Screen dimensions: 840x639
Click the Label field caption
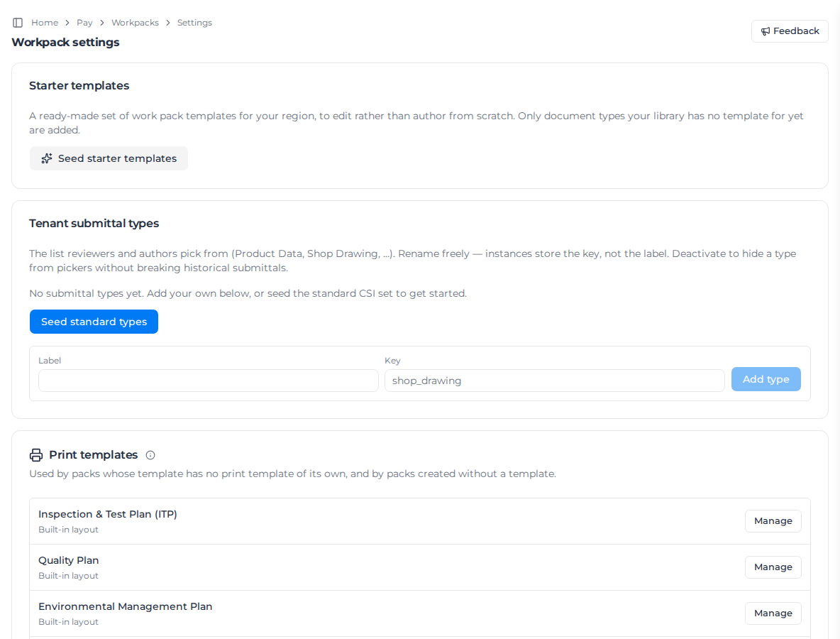pyautogui.click(x=50, y=361)
